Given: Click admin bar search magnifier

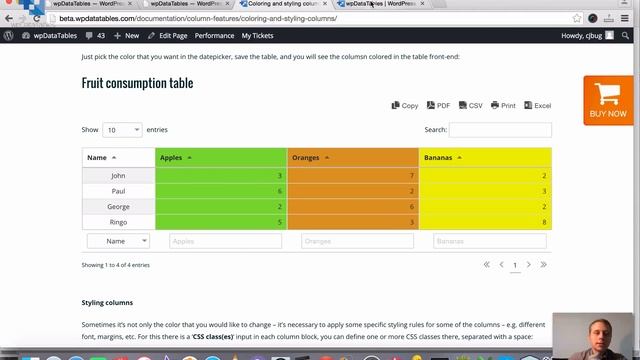Looking at the screenshot, I should 625,36.
